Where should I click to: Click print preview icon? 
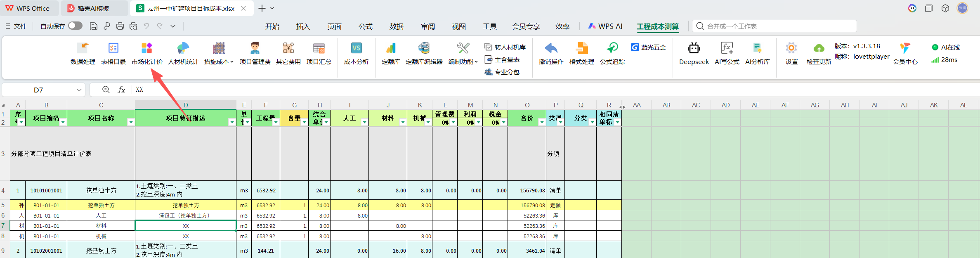(133, 26)
